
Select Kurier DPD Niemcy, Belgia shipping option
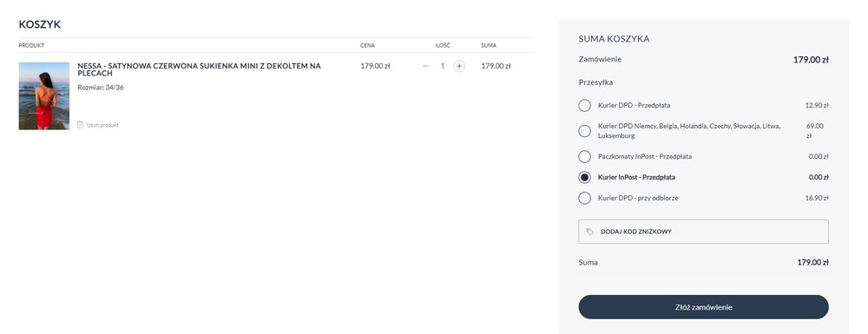[584, 131]
